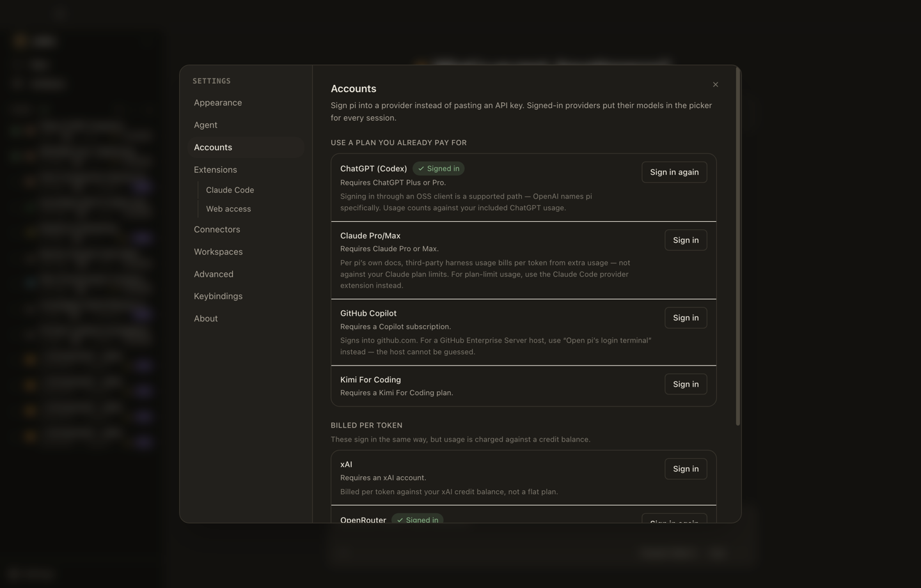Click the settings dialog vertical scrollbar
Screen dimensions: 921x588
738,247
